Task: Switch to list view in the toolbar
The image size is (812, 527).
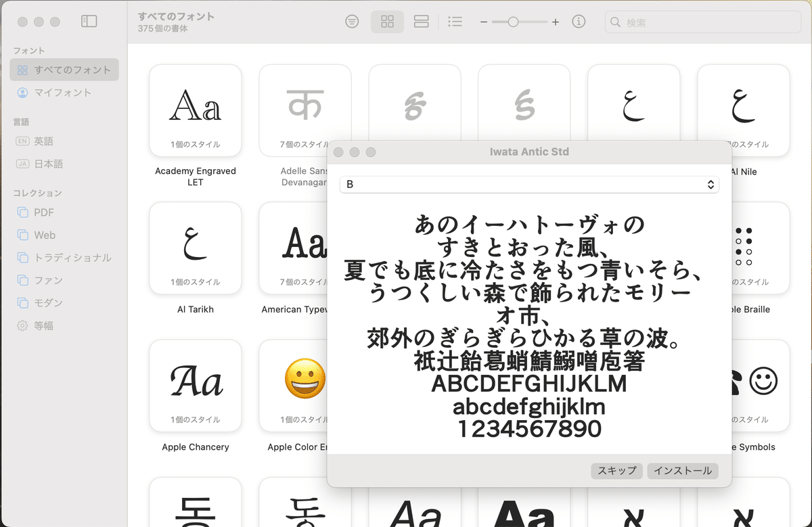Action: [455, 21]
